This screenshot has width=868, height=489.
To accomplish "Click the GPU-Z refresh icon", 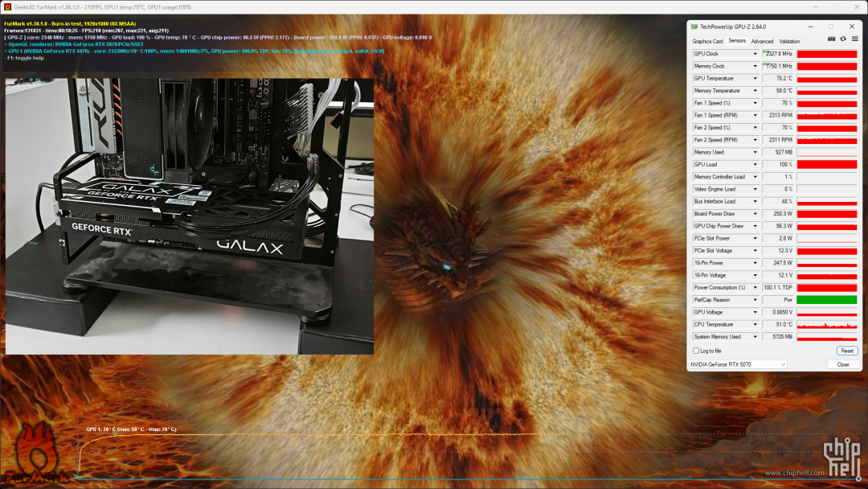I will (x=843, y=39).
